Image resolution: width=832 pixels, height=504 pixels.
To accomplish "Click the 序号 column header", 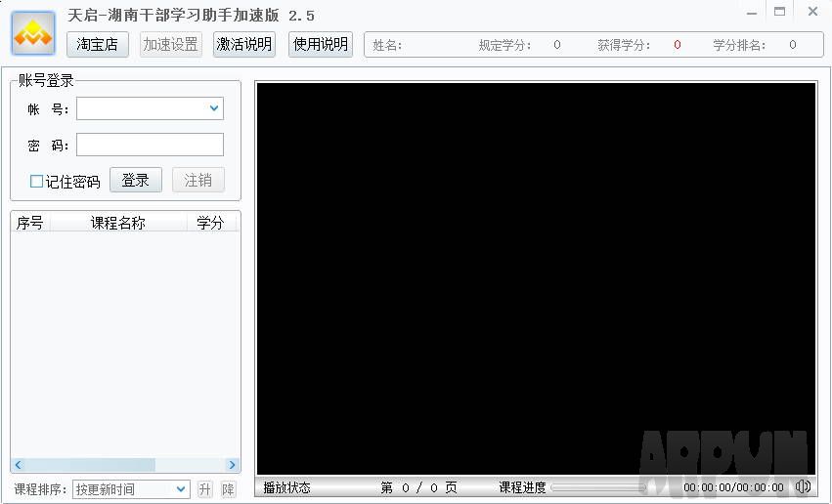I will coord(30,223).
